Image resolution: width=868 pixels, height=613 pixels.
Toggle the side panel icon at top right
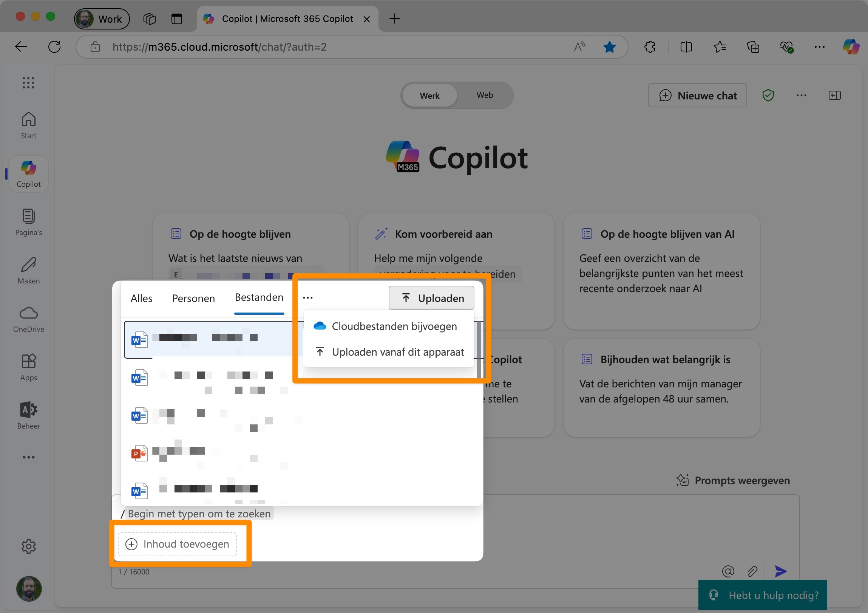pos(834,95)
